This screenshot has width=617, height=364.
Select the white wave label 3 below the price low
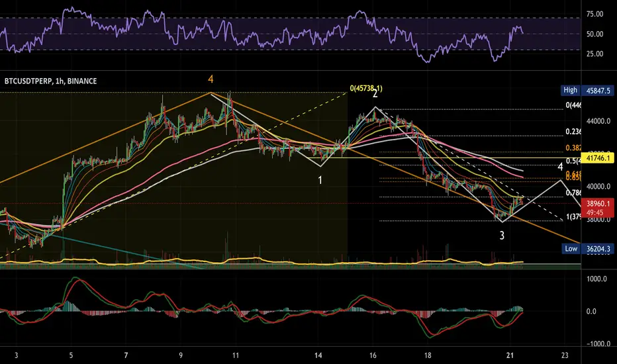tap(502, 236)
